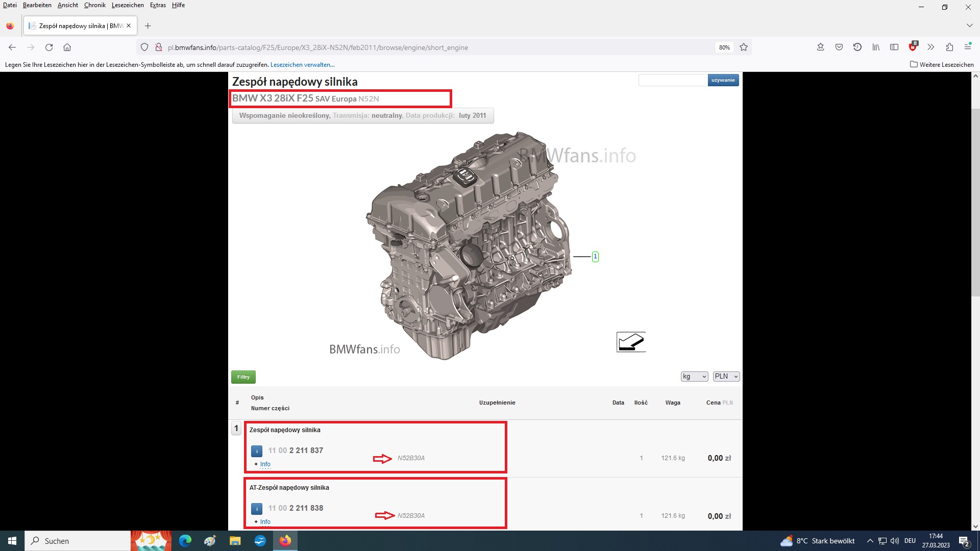The height and width of the screenshot is (551, 980).
Task: Expand Info under AT-Zespół napędowy silnika
Action: click(x=265, y=522)
